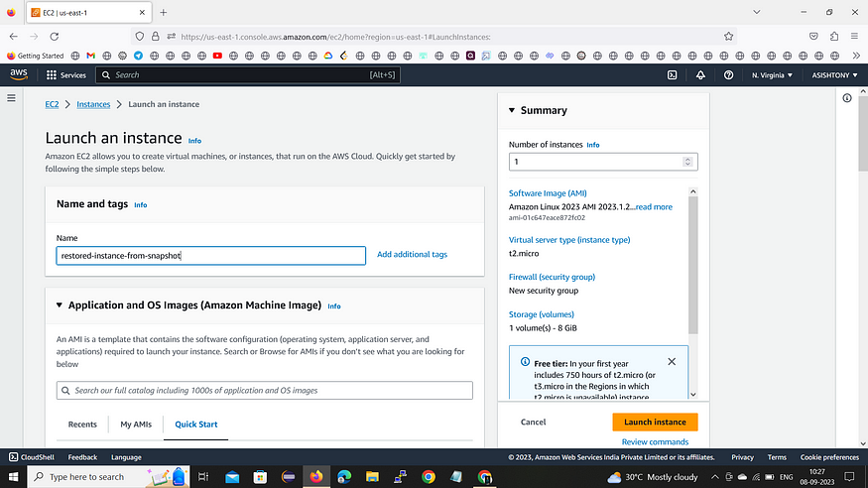Open the N. Virginia region dropdown
Image resolution: width=868 pixels, height=488 pixels.
772,75
